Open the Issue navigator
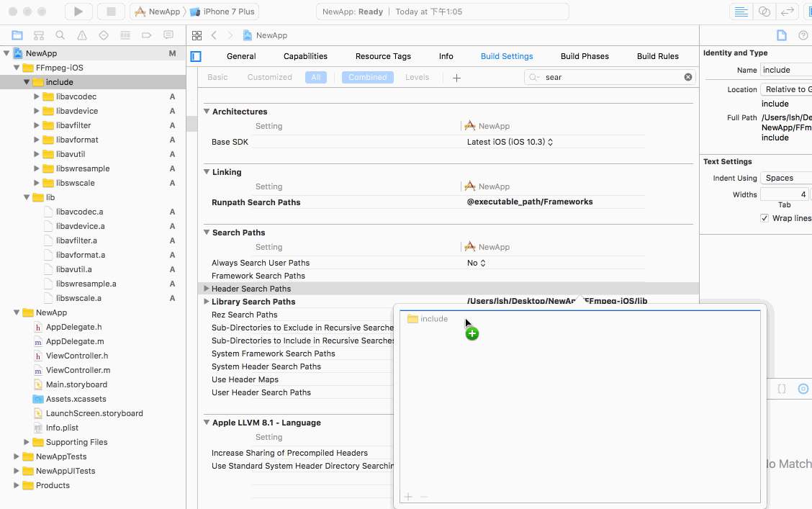The width and height of the screenshot is (812, 509). click(82, 35)
